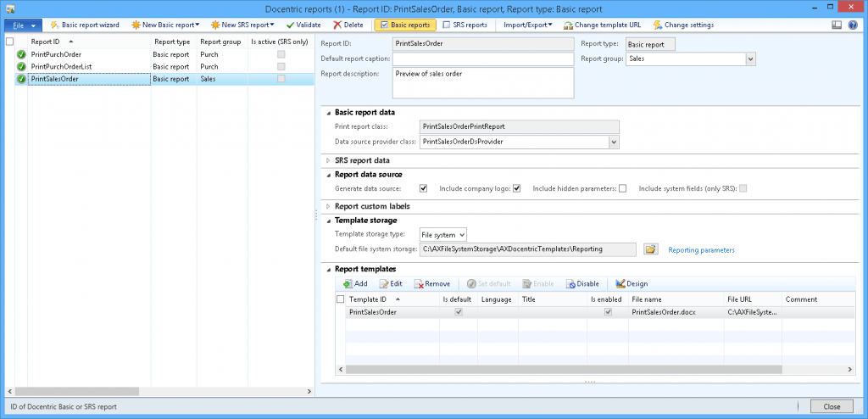Open the Report group dropdown
868x419 pixels.
(750, 59)
